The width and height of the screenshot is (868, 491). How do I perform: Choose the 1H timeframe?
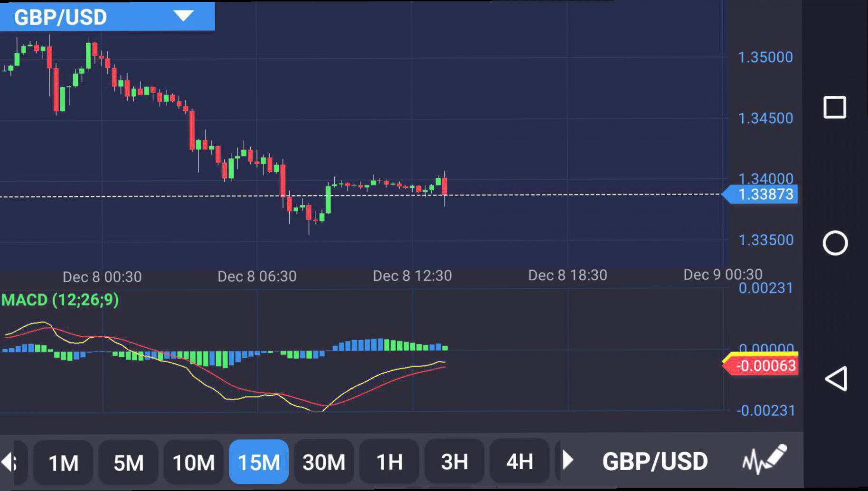(x=389, y=462)
